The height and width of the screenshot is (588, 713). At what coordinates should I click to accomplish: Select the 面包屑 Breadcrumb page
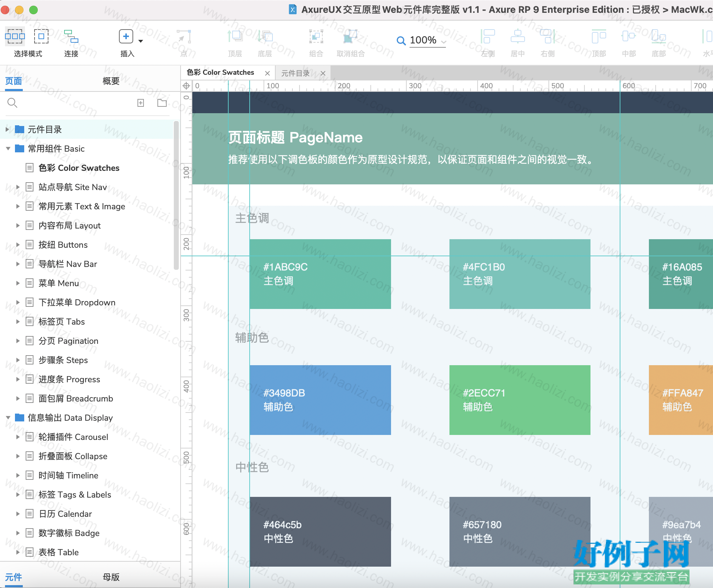(76, 399)
